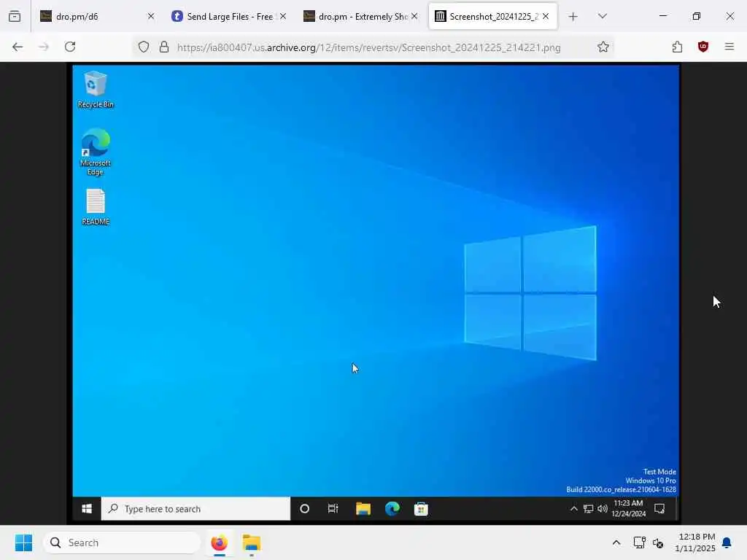The height and width of the screenshot is (560, 747).
Task: Click Cortana circle icon in the image
Action: [x=304, y=508]
